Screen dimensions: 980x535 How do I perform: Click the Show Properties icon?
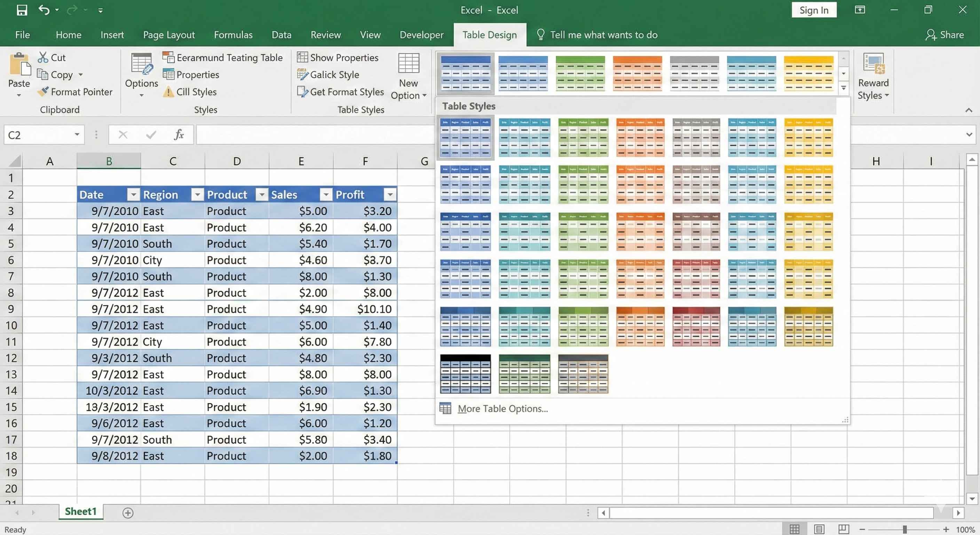(302, 57)
